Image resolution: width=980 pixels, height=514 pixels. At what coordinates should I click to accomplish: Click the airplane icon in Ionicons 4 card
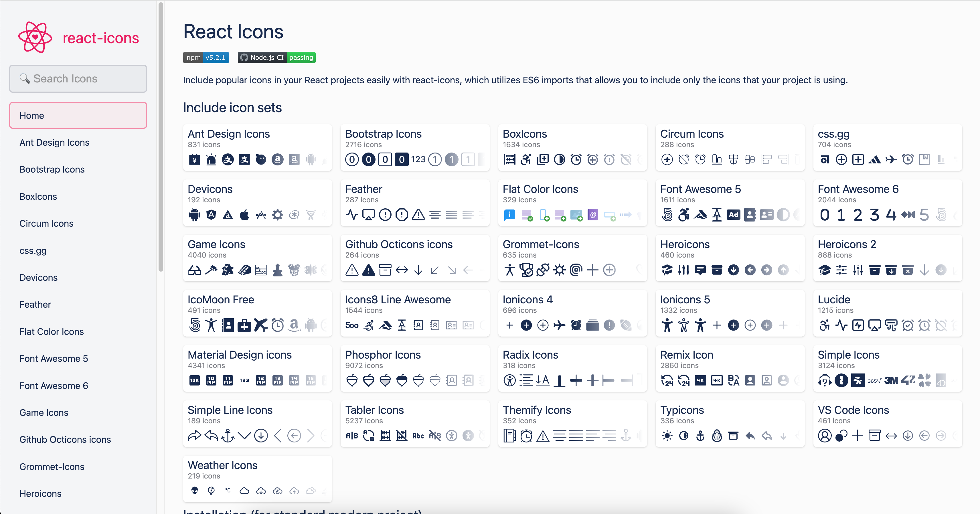click(x=559, y=325)
